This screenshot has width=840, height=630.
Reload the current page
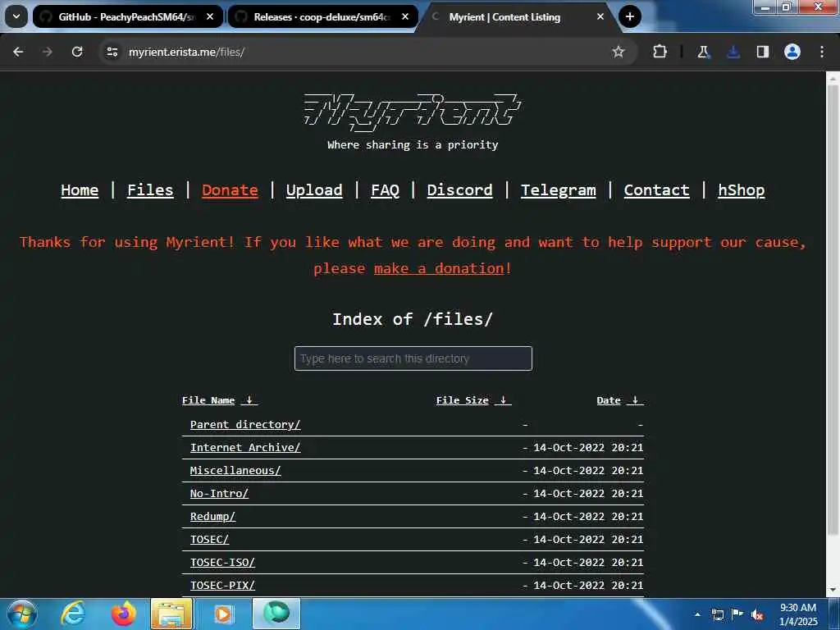point(77,52)
